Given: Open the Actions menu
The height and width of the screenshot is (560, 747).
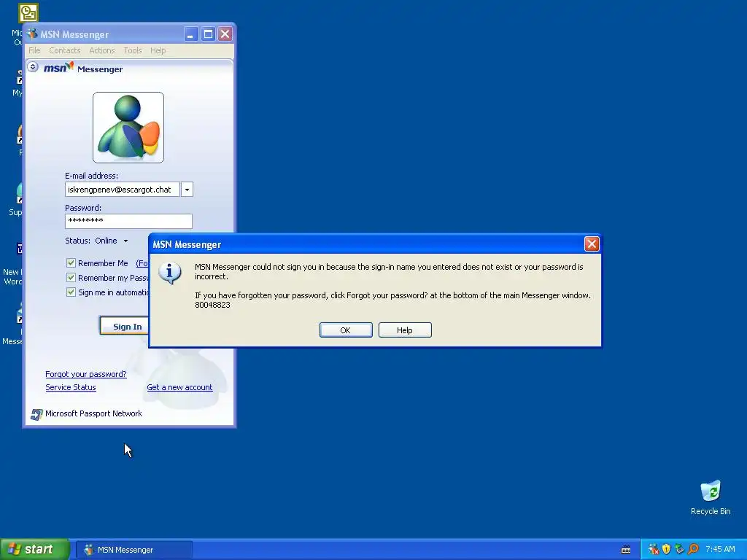Looking at the screenshot, I should 102,50.
